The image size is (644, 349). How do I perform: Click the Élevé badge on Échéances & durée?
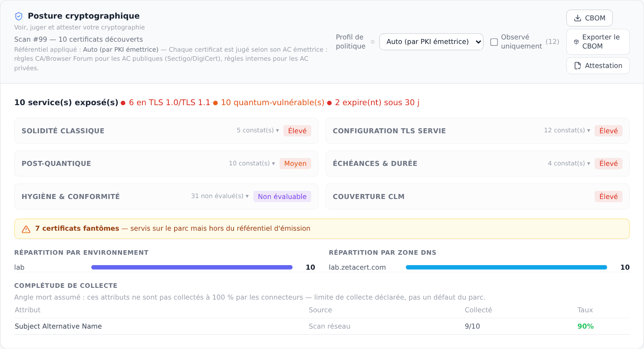pos(609,164)
